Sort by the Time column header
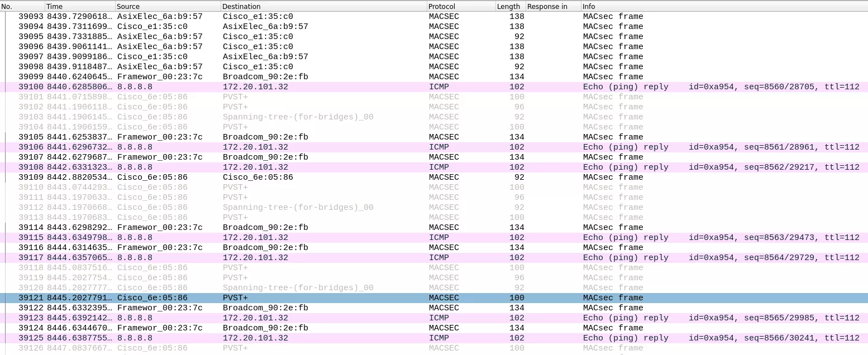This screenshot has width=868, height=355. click(x=80, y=6)
